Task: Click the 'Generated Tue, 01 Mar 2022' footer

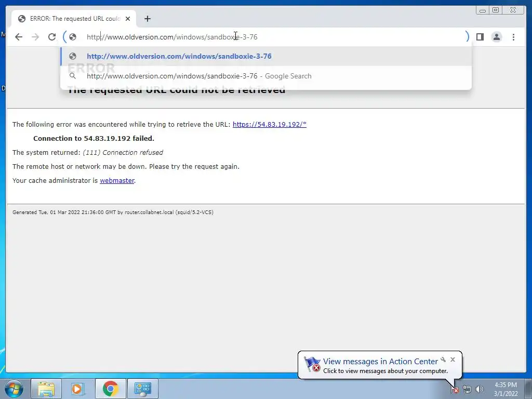Action: [x=113, y=212]
